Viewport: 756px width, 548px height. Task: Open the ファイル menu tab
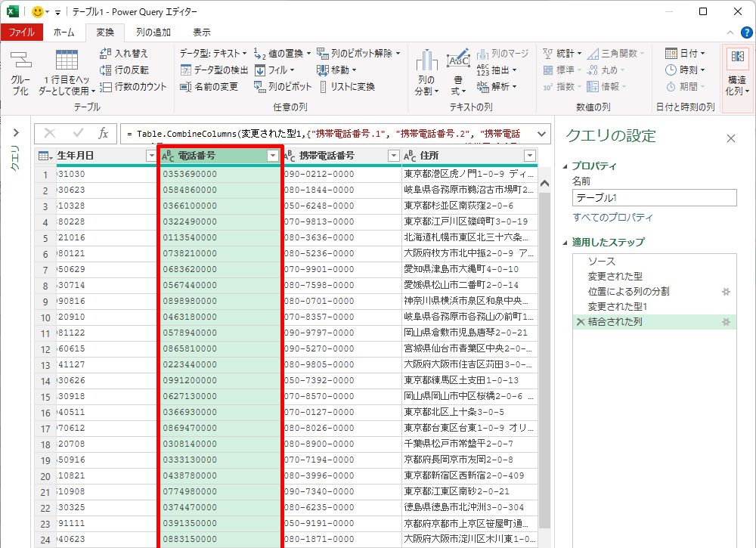pyautogui.click(x=21, y=33)
